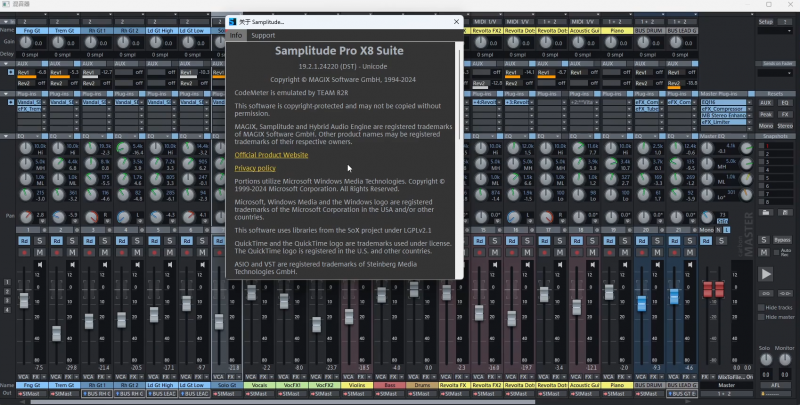
Task: Click the Play button in master section
Action: point(766,274)
